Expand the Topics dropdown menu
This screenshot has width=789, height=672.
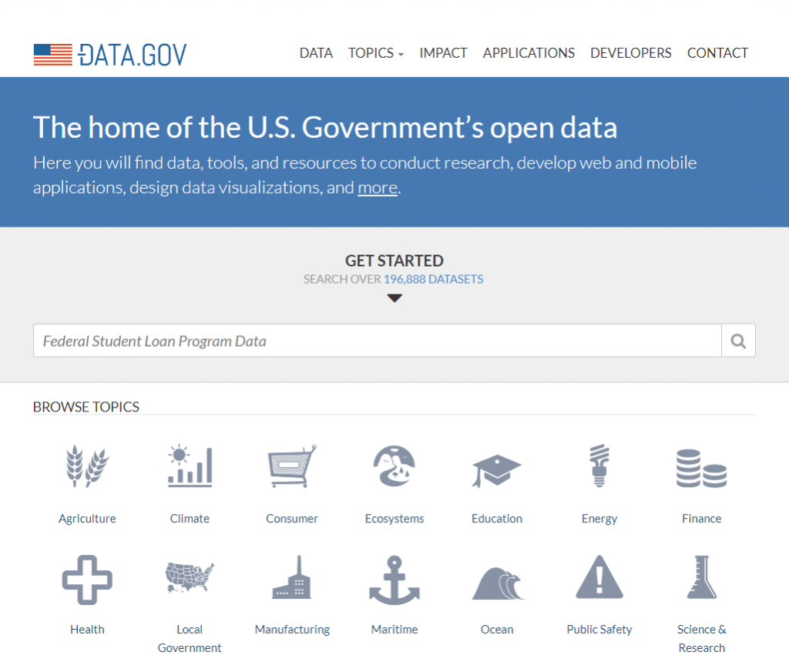376,53
